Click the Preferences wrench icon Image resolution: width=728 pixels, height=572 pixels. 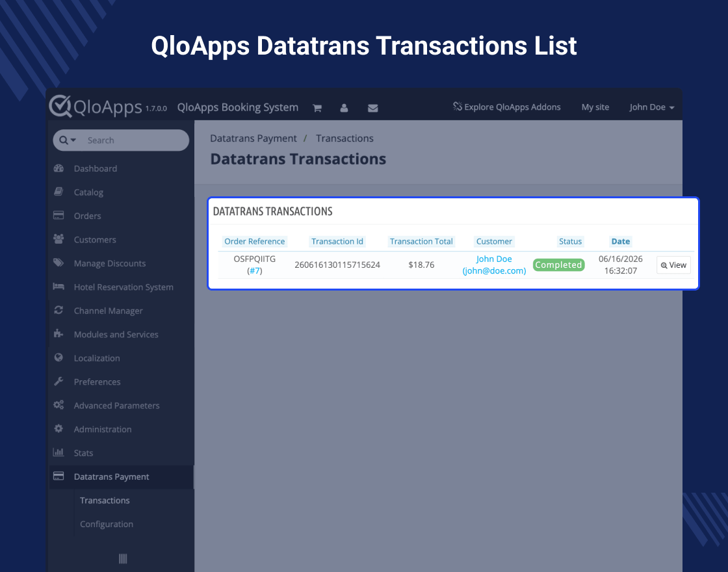point(58,381)
